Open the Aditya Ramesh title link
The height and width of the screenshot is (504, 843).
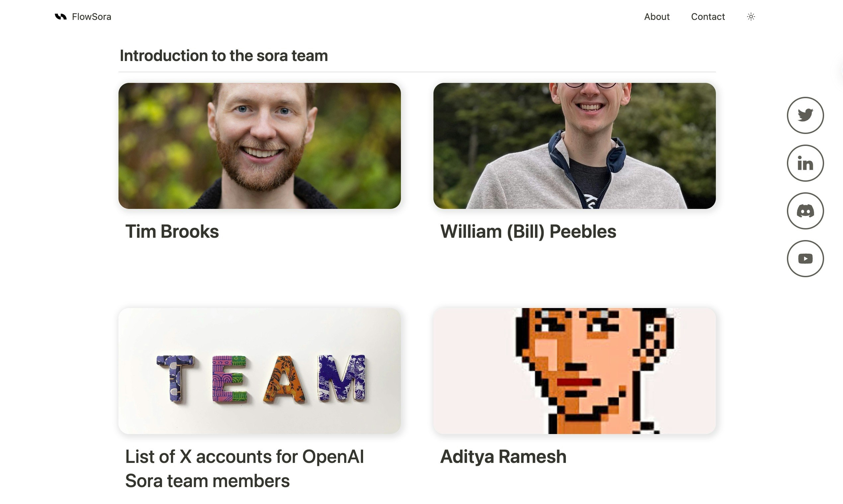503,457
